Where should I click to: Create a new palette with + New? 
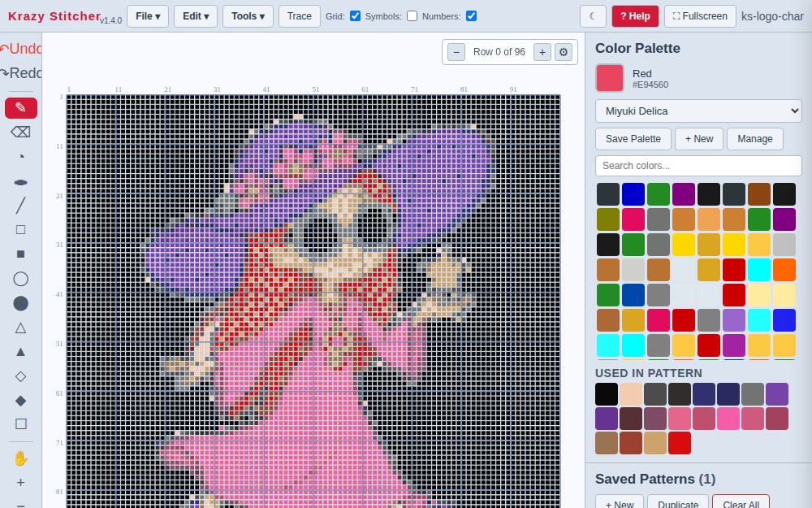(x=698, y=139)
